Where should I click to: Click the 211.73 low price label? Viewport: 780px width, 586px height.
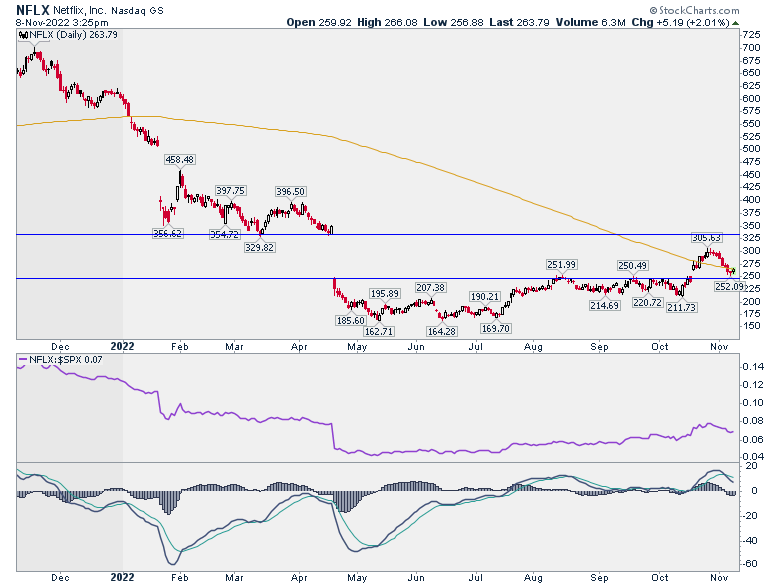tap(681, 308)
